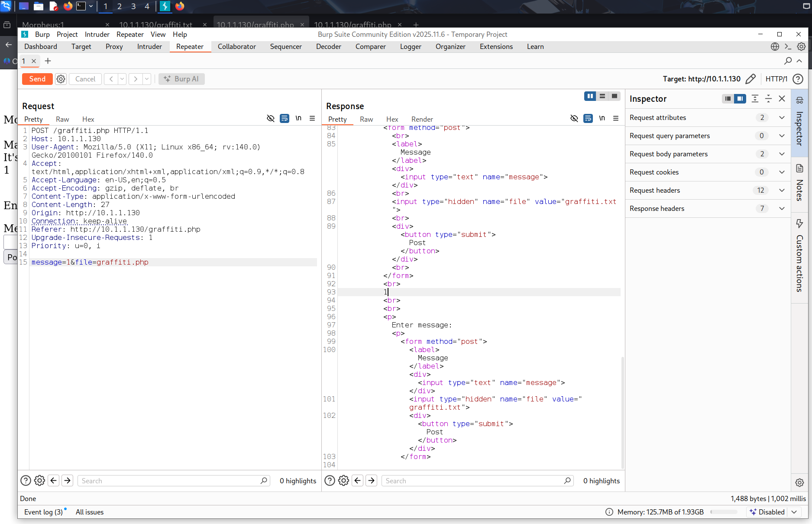Toggle hide non-printable characters in Request
812x524 pixels.
(x=271, y=118)
